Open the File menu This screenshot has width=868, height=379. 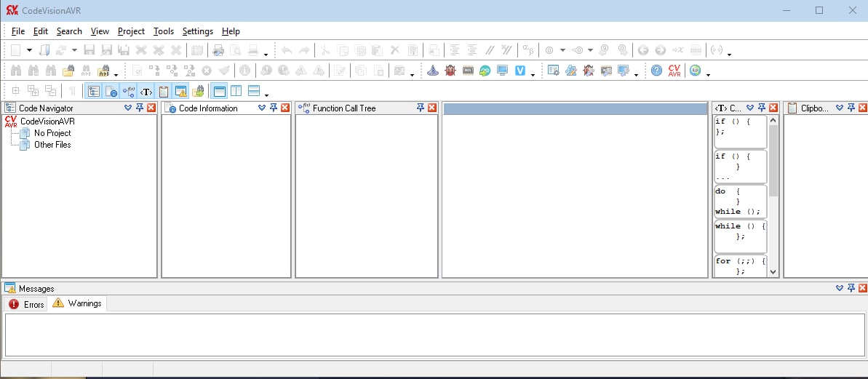(x=17, y=31)
